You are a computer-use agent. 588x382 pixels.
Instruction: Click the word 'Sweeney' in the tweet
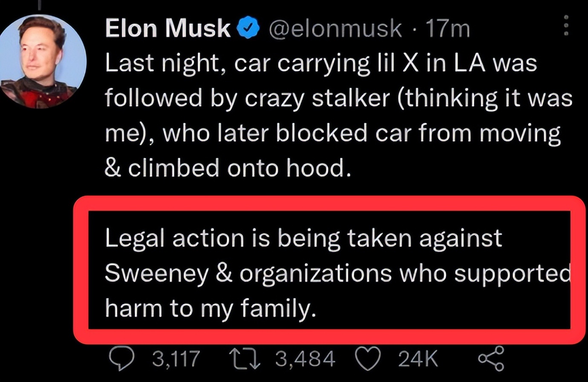click(x=156, y=273)
